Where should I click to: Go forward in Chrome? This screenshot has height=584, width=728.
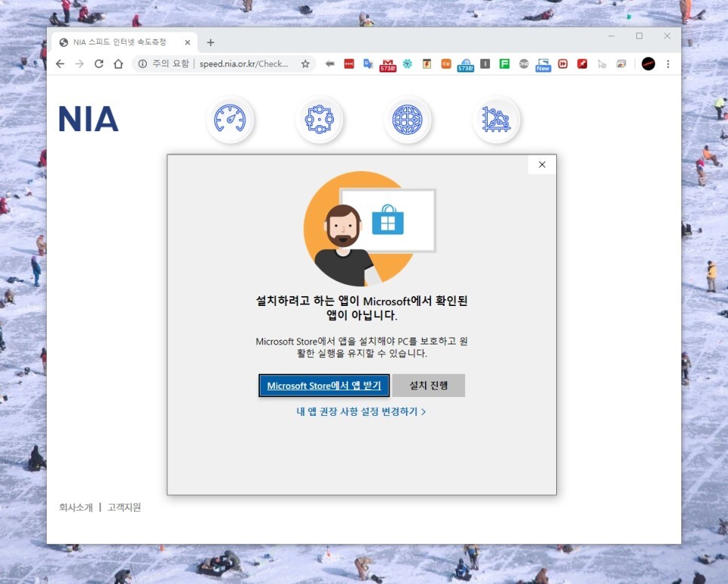pyautogui.click(x=79, y=64)
